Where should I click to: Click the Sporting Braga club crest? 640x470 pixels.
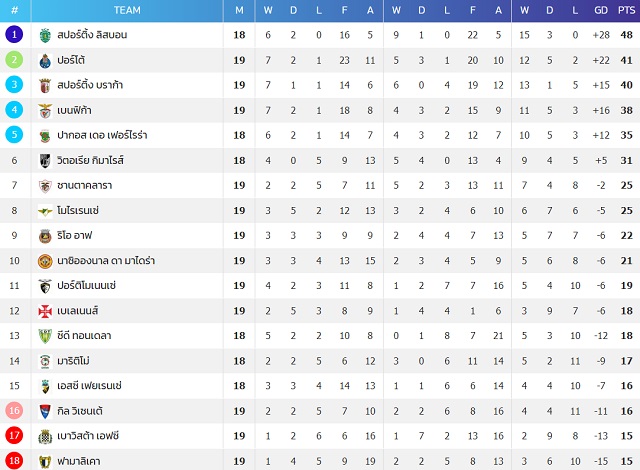tap(45, 85)
